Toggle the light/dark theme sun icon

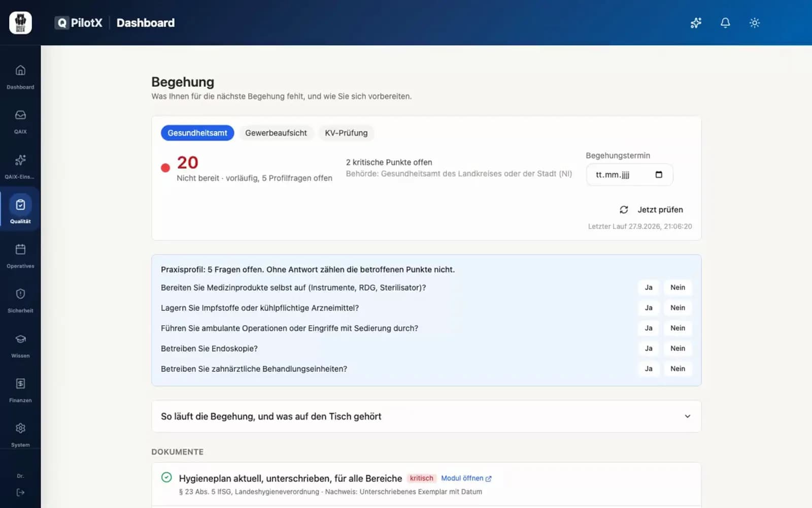pyautogui.click(x=755, y=23)
